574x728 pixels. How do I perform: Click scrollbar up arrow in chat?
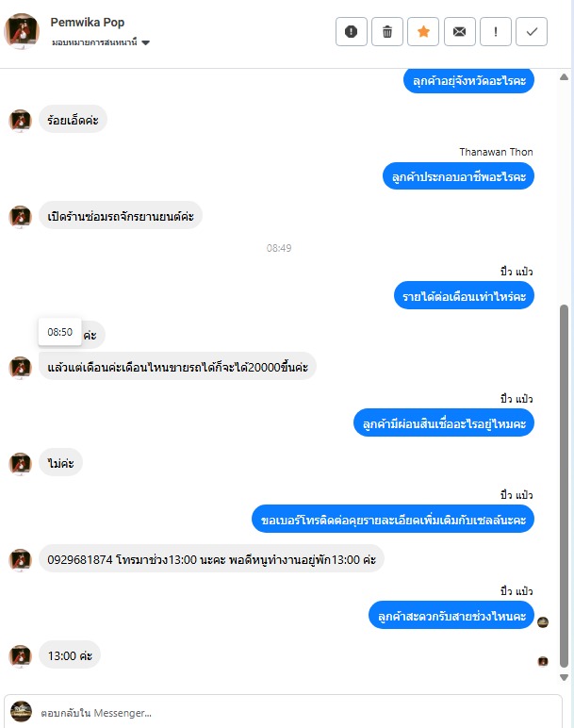564,77
